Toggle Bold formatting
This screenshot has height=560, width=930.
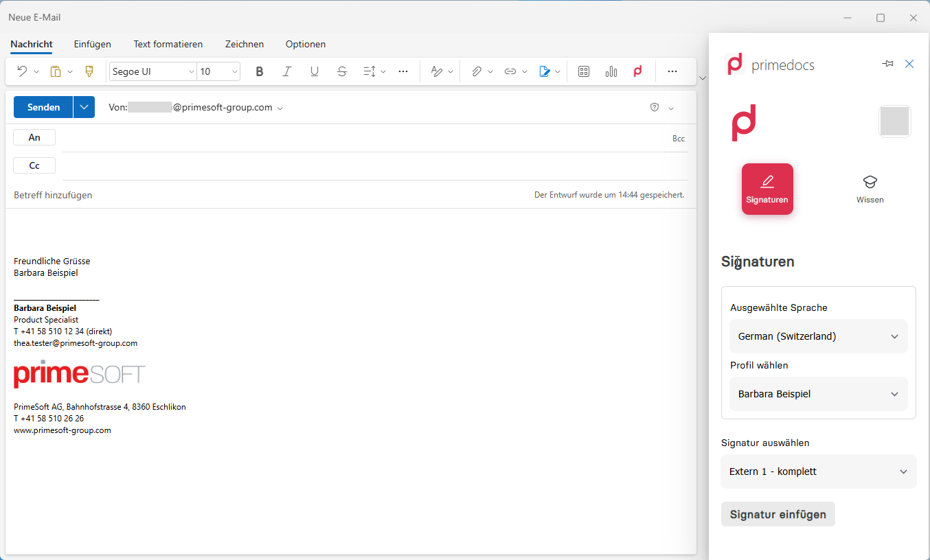pos(259,71)
